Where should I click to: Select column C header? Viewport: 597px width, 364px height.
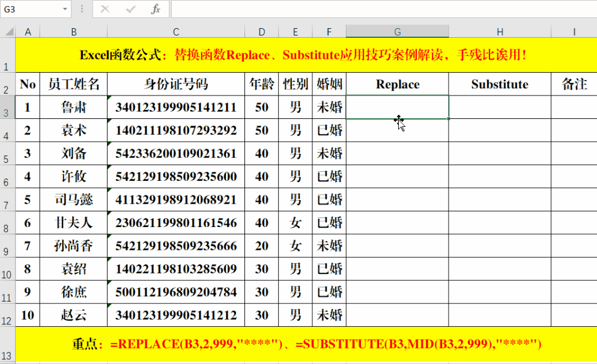point(176,32)
